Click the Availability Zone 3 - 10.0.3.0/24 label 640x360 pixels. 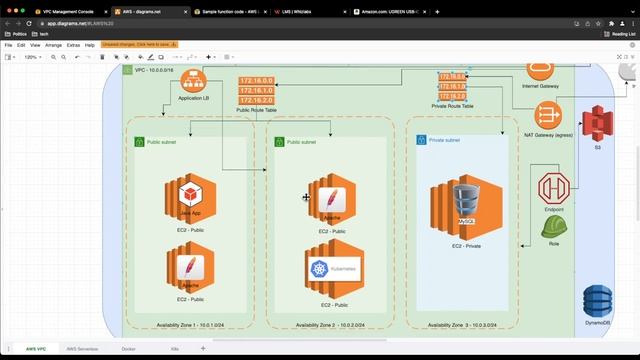pyautogui.click(x=462, y=325)
